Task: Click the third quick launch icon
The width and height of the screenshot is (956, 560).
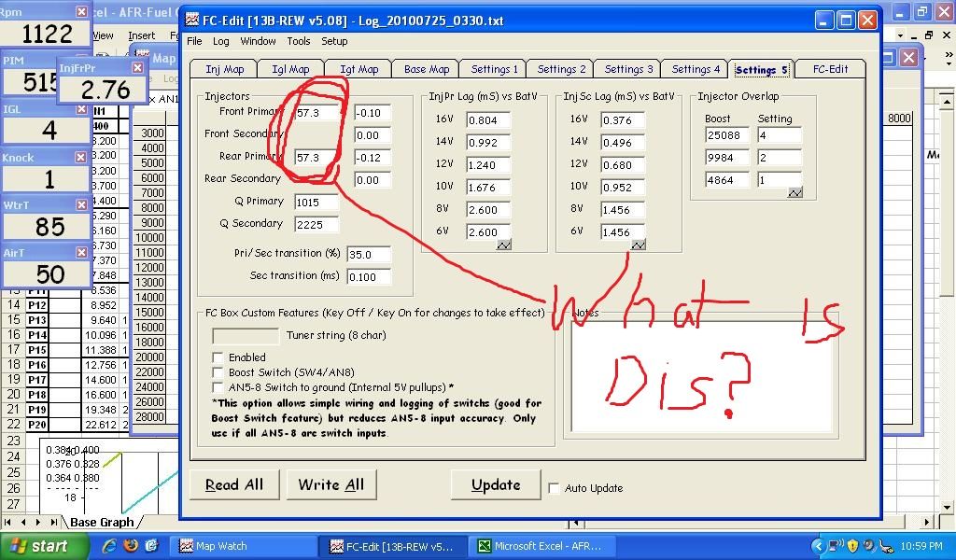Action: tap(152, 546)
